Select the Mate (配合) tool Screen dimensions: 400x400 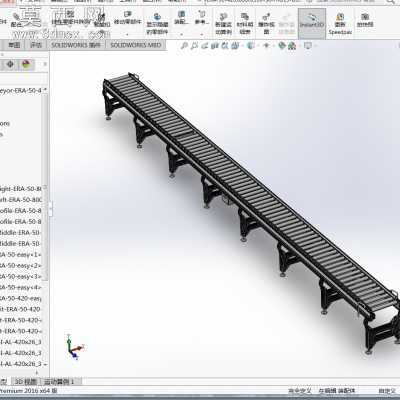tap(16, 20)
